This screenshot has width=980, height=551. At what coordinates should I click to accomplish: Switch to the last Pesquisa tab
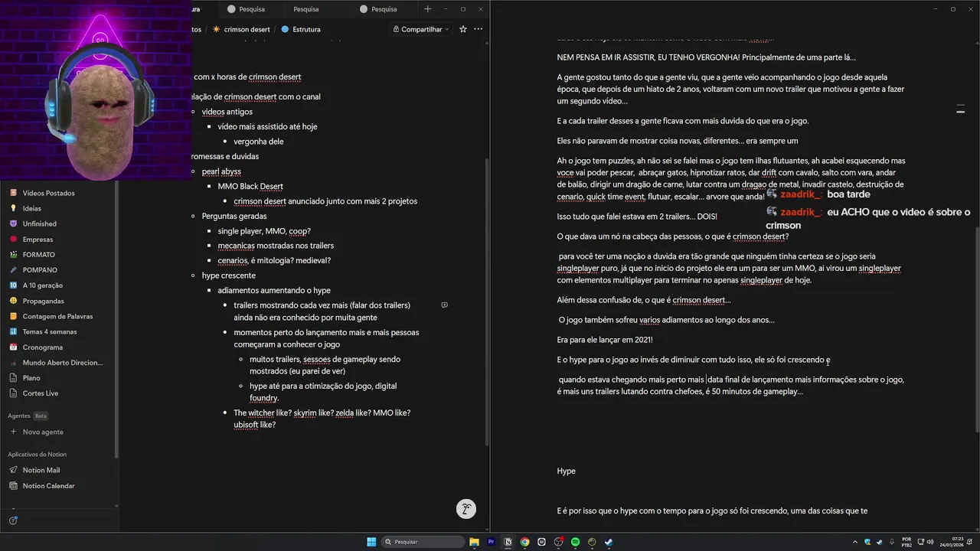[x=384, y=9]
